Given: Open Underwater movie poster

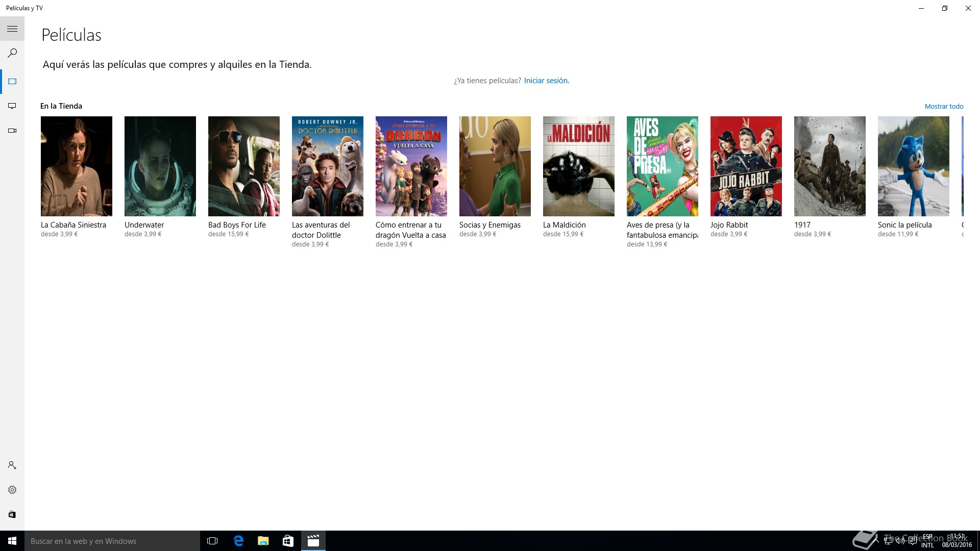Looking at the screenshot, I should (x=160, y=166).
